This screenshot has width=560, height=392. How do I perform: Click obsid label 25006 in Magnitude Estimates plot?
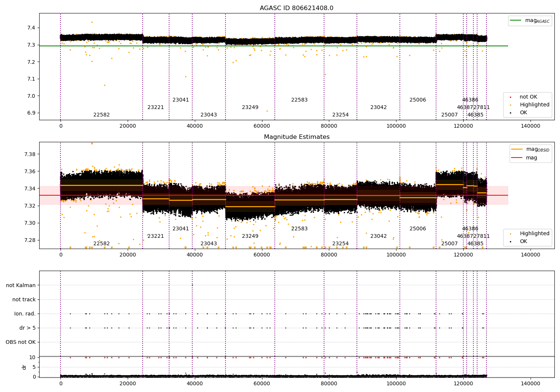point(418,229)
